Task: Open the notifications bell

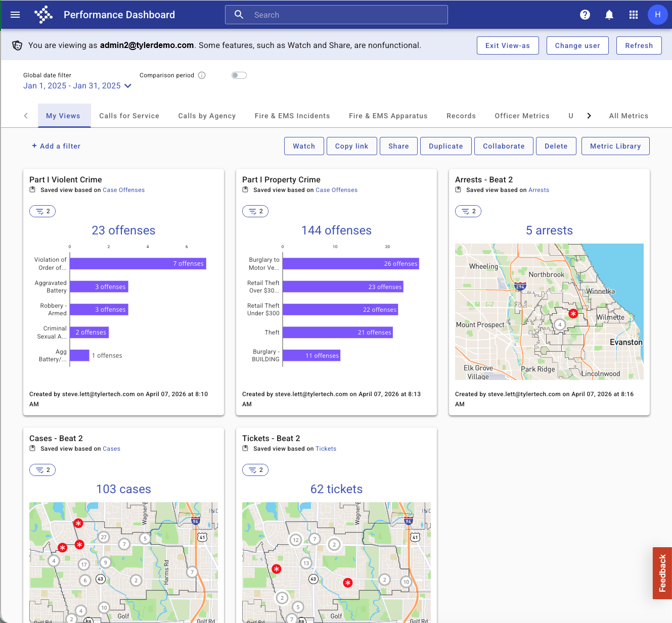Action: [609, 15]
